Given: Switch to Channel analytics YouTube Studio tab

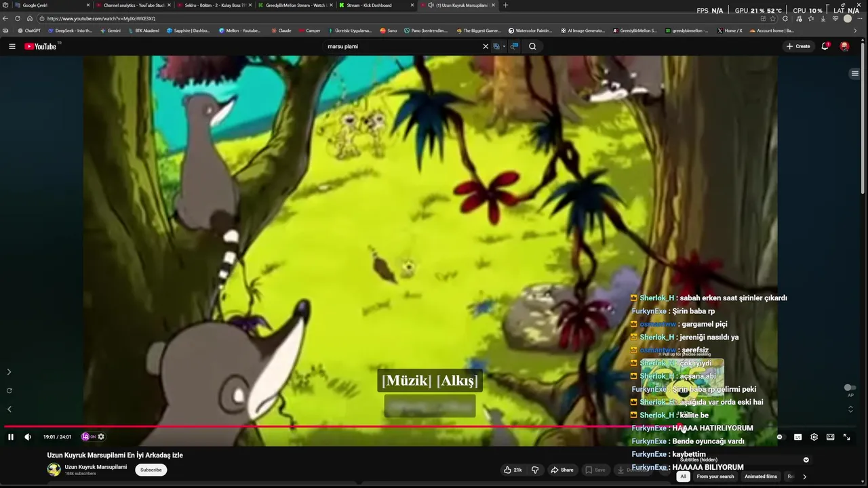Looking at the screenshot, I should coord(133,5).
